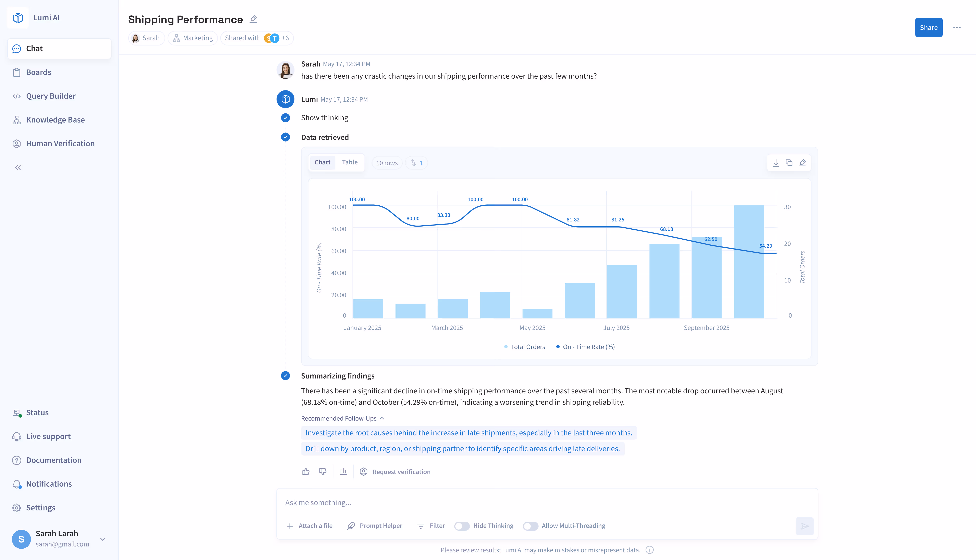Image resolution: width=976 pixels, height=560 pixels.
Task: Click the edit chart pencil icon
Action: [x=802, y=163]
